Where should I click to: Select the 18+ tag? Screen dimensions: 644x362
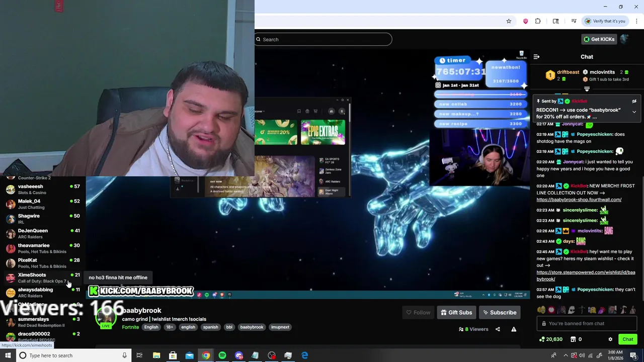coord(170,327)
